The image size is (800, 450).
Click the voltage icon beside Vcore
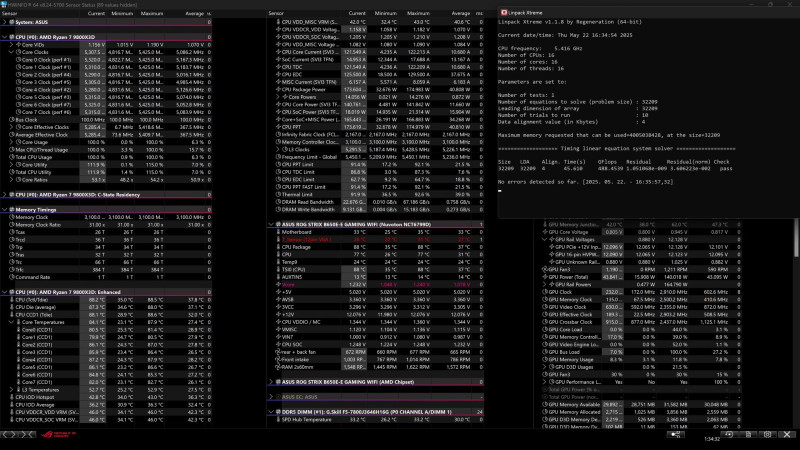coord(278,285)
